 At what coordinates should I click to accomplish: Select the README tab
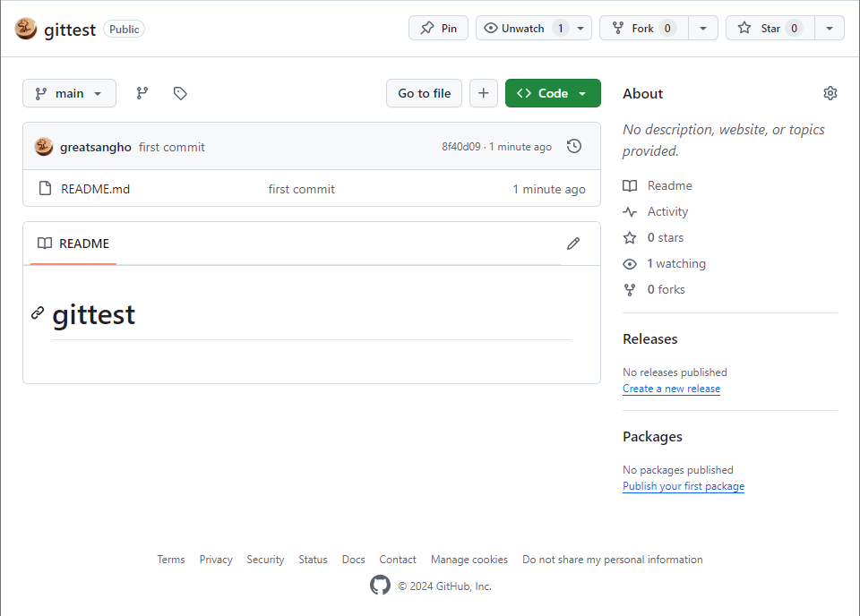tap(73, 244)
